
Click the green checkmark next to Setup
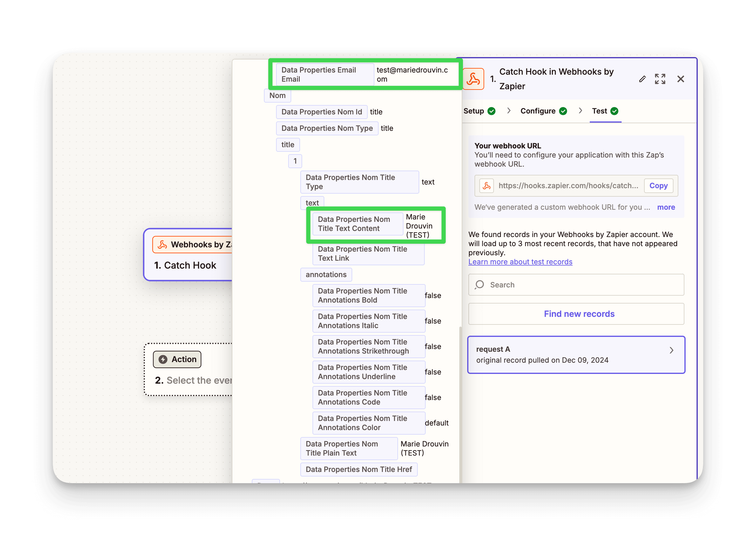point(491,111)
